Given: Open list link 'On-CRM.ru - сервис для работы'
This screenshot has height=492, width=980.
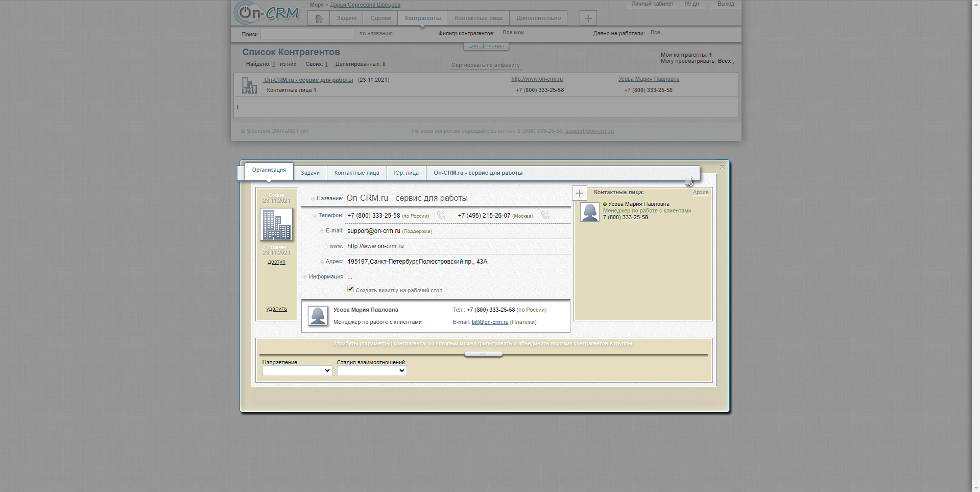Looking at the screenshot, I should tap(308, 80).
